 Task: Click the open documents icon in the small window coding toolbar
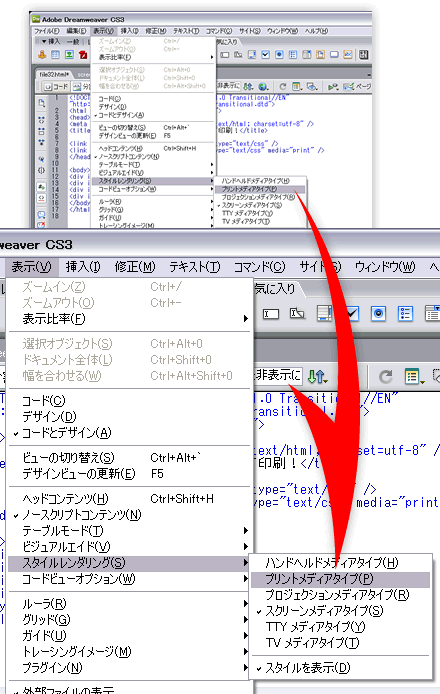pos(42,103)
